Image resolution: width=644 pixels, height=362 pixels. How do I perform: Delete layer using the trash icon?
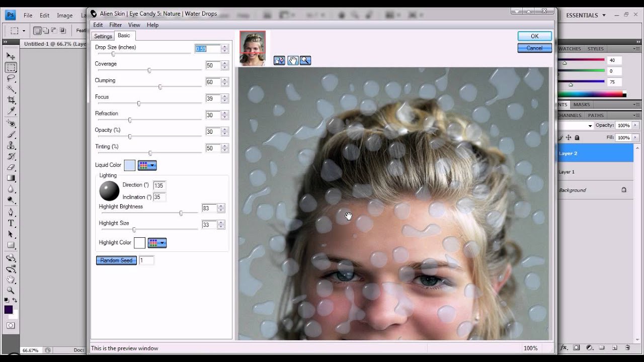(x=627, y=347)
